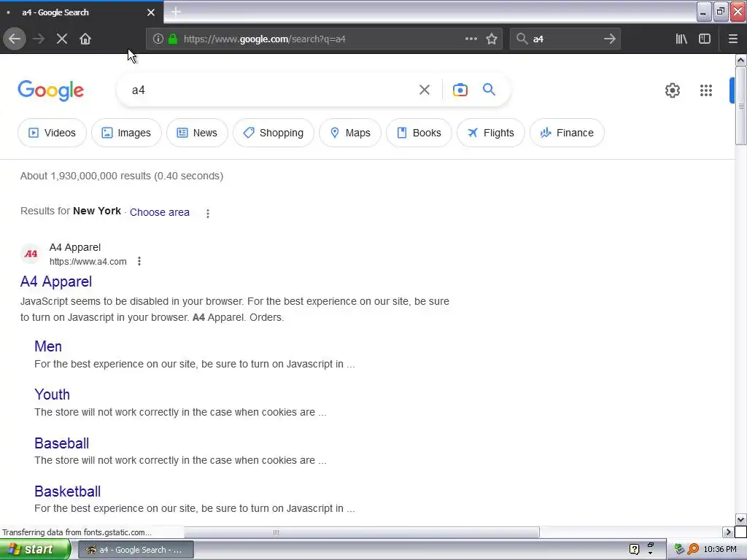Click the horizontal scrollbar right arrow
747x560 pixels.
(x=728, y=532)
